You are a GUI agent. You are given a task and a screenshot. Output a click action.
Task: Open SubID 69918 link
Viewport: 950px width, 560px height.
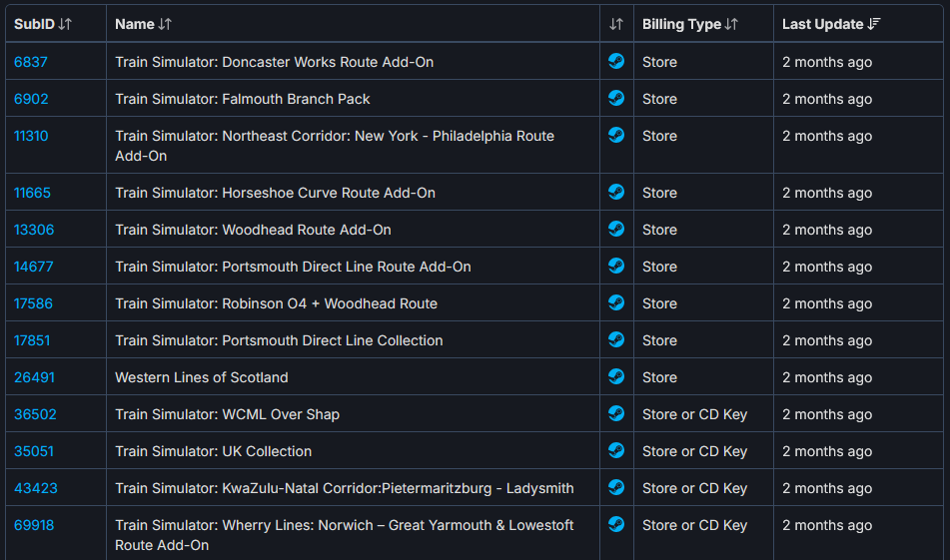click(x=34, y=525)
